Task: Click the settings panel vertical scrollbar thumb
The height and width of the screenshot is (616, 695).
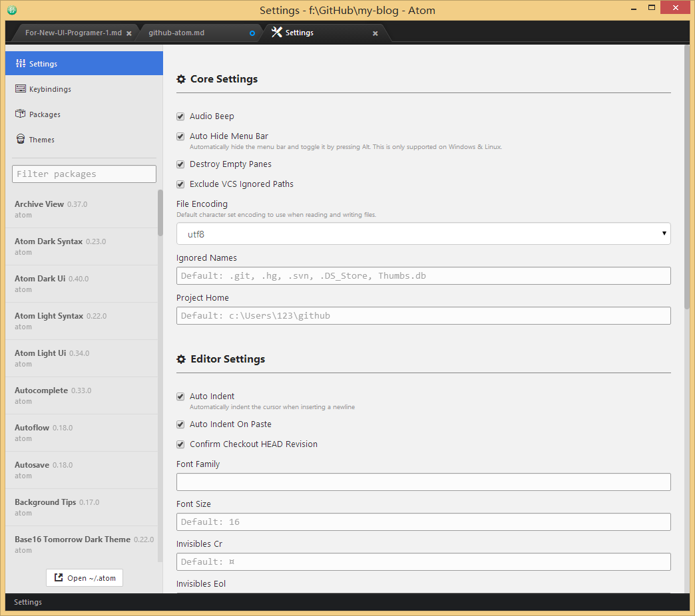Action: click(686, 176)
